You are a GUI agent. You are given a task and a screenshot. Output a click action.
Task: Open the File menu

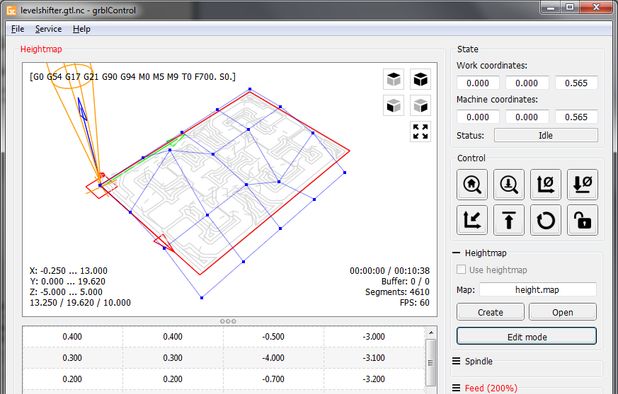tap(17, 29)
